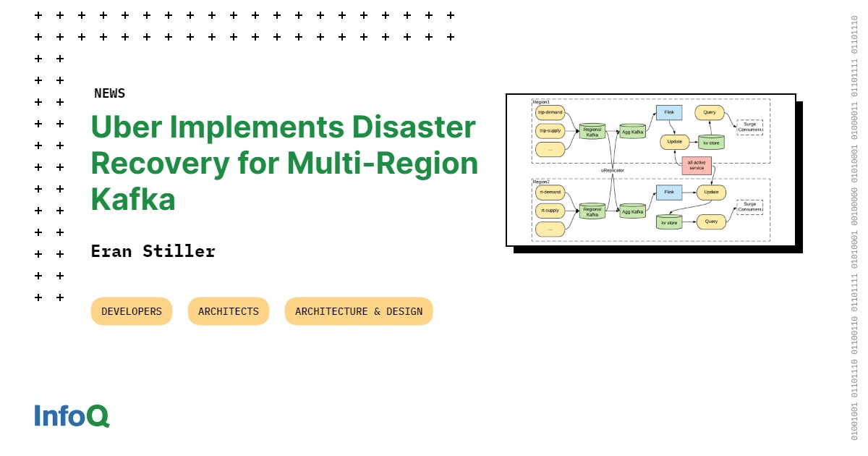This screenshot has width=868, height=456.
Task: Open the NEWS section label
Action: click(109, 93)
